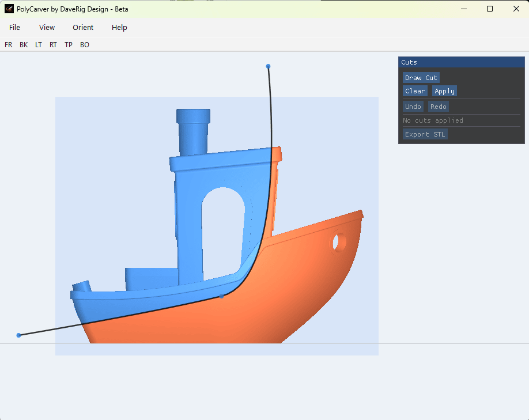The width and height of the screenshot is (529, 420).
Task: Minimize the PolyCarver window
Action: [x=464, y=9]
